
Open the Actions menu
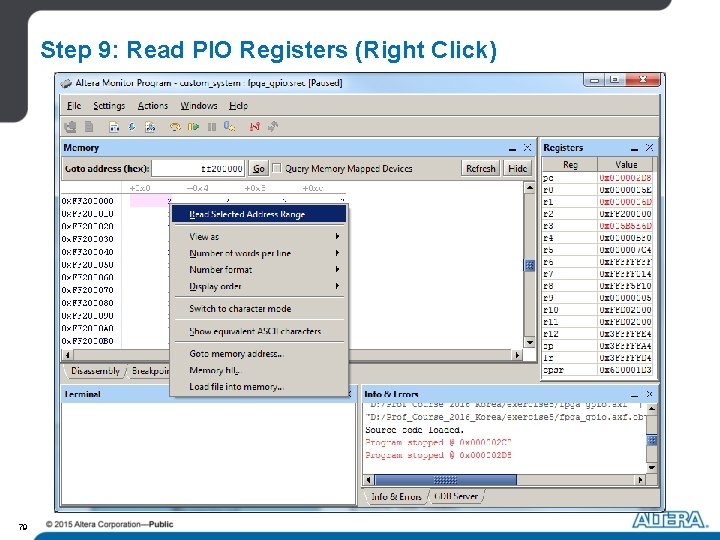tap(152, 106)
